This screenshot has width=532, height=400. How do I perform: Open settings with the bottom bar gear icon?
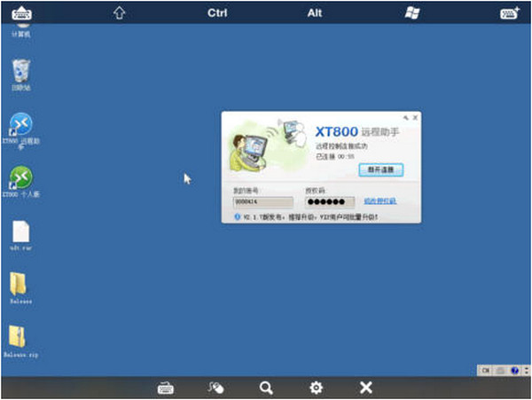[317, 388]
